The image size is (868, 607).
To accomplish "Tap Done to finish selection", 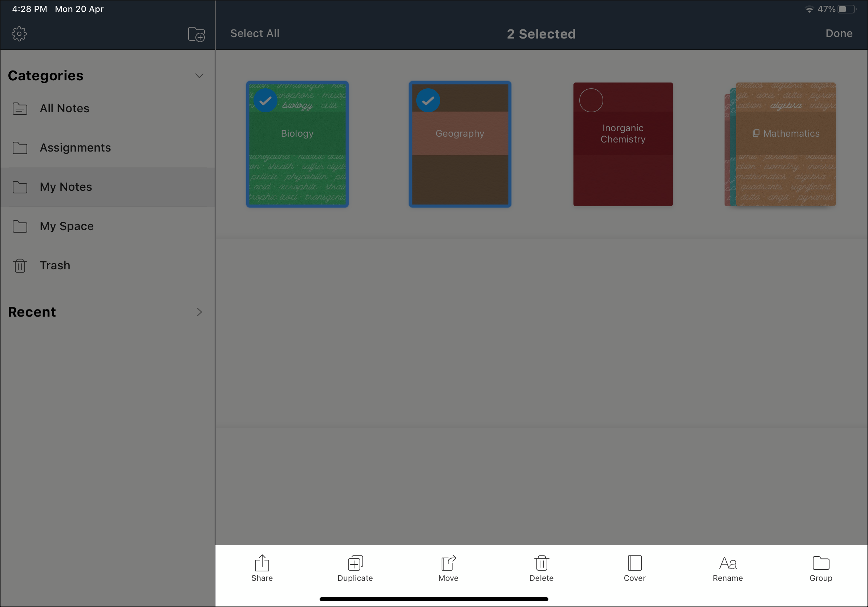I will point(839,34).
